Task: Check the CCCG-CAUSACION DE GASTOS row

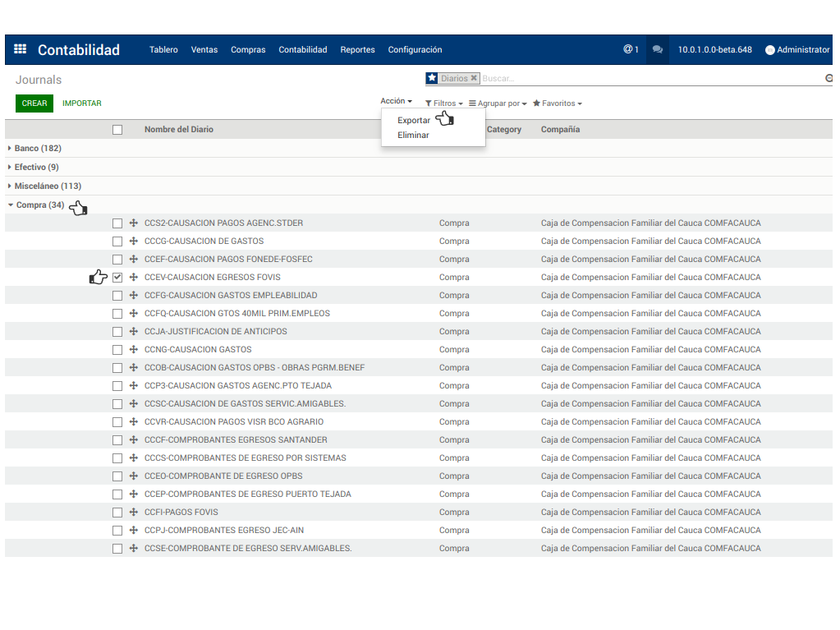Action: (117, 241)
